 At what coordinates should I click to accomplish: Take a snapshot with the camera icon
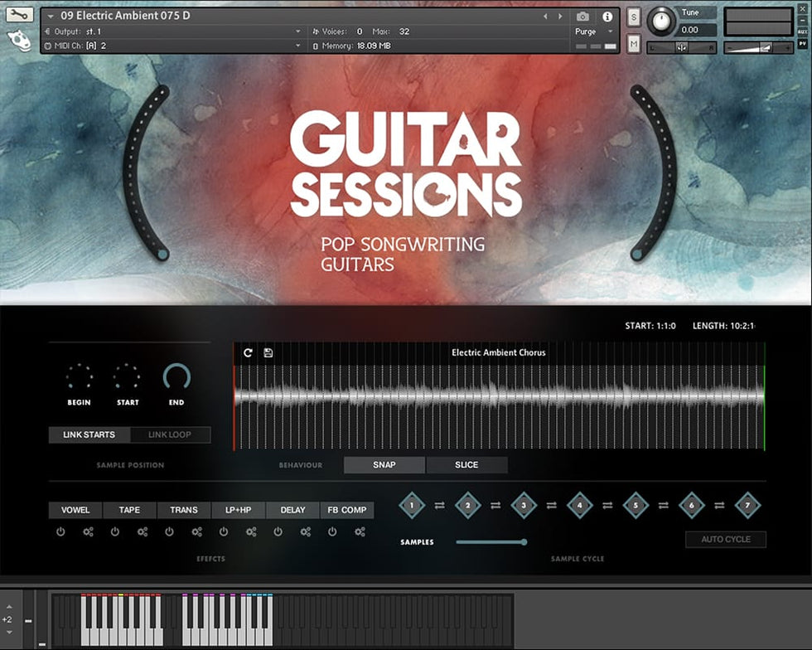[582, 17]
